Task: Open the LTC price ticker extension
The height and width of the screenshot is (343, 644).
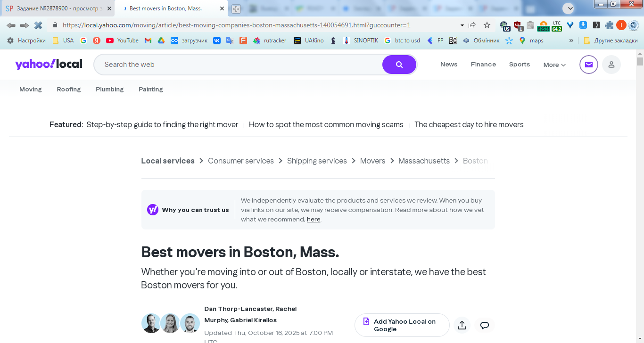Action: pyautogui.click(x=557, y=26)
